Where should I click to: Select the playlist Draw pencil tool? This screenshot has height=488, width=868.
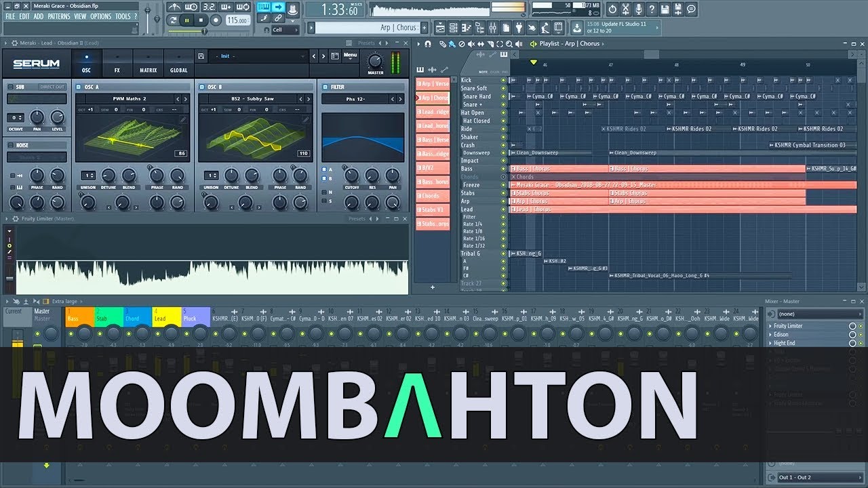point(442,44)
